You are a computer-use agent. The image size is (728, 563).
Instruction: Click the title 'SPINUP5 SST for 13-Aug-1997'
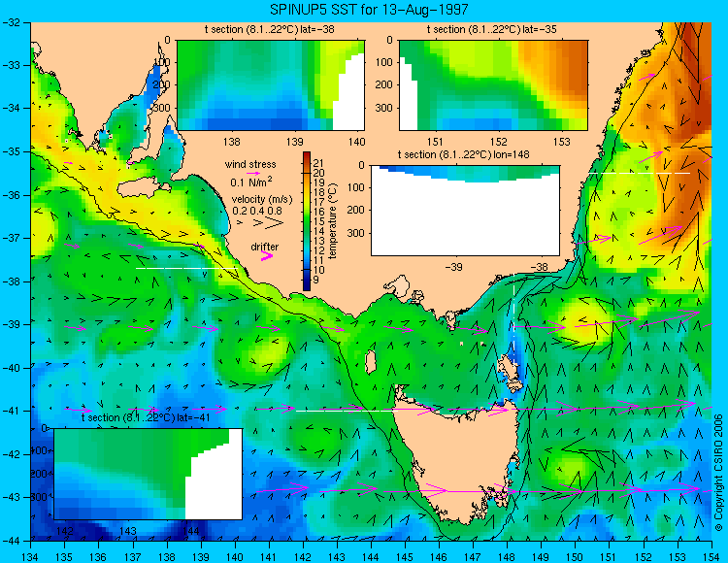[x=369, y=9]
